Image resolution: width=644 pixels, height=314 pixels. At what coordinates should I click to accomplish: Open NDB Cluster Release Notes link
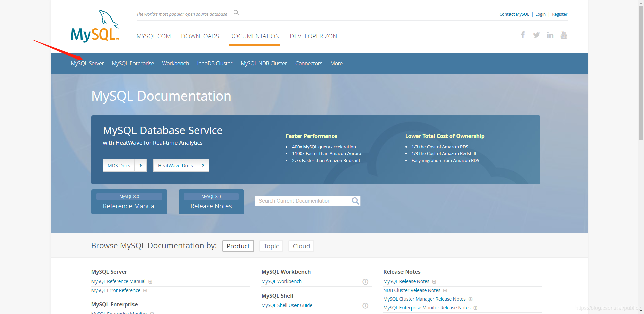click(x=412, y=291)
